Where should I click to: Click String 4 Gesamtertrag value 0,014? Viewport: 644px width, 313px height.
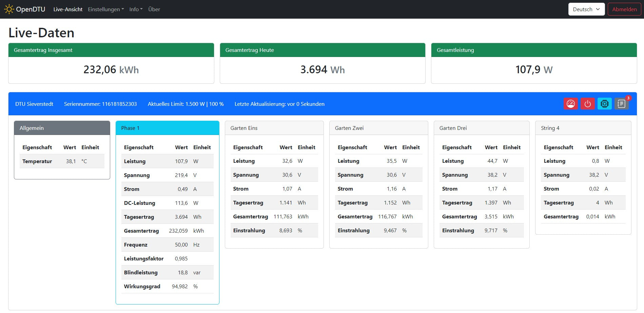pyautogui.click(x=593, y=217)
